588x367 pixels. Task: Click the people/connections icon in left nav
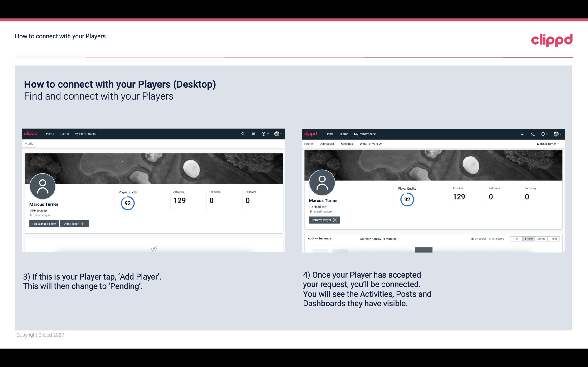(253, 133)
